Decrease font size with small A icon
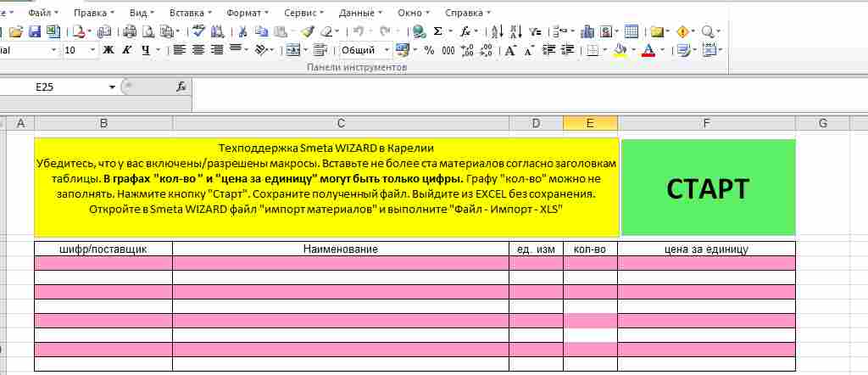The image size is (868, 375). coord(529,50)
